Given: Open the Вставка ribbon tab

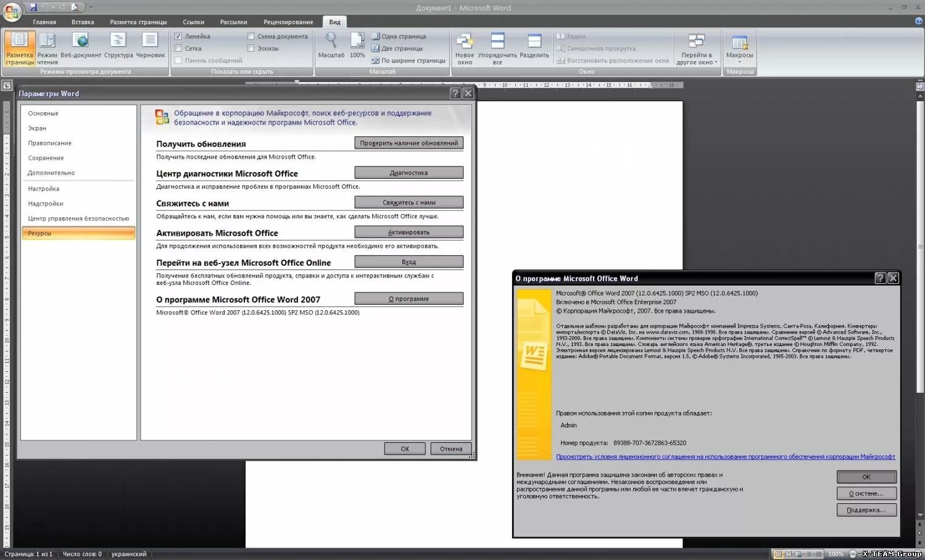Looking at the screenshot, I should point(83,22).
